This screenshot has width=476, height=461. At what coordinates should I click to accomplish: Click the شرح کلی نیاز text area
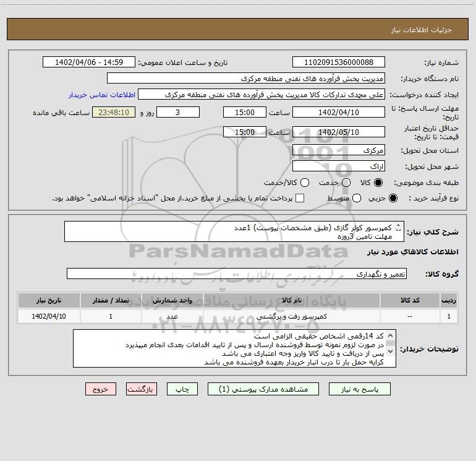[x=234, y=231]
